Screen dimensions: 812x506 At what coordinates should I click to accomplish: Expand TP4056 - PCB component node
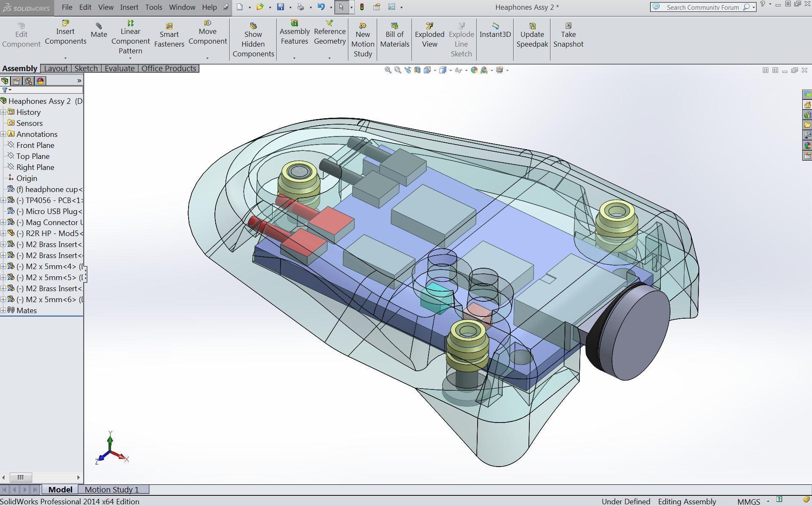[3, 200]
